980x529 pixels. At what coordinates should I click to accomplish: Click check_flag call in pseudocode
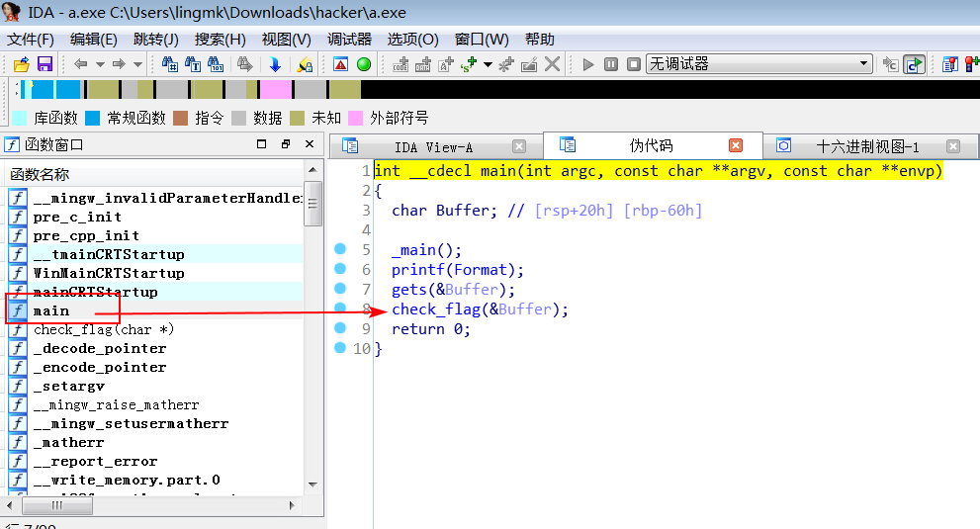coord(436,309)
